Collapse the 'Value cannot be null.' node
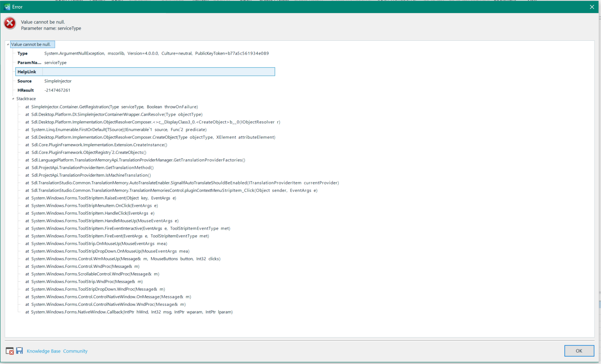 [7, 44]
